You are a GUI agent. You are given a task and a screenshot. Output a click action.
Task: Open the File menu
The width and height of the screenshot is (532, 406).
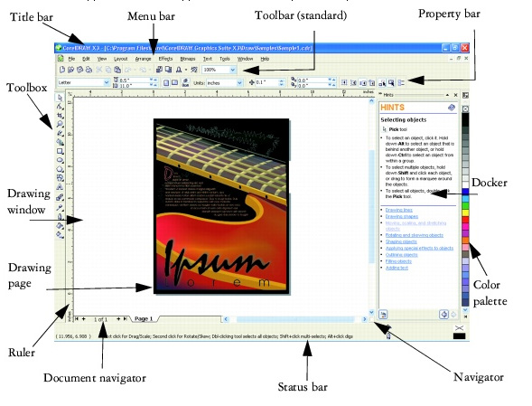(x=71, y=59)
